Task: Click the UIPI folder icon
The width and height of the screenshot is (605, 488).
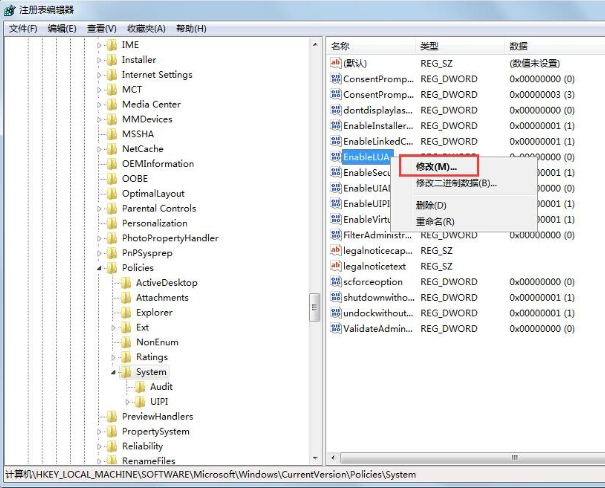Action: coord(140,402)
